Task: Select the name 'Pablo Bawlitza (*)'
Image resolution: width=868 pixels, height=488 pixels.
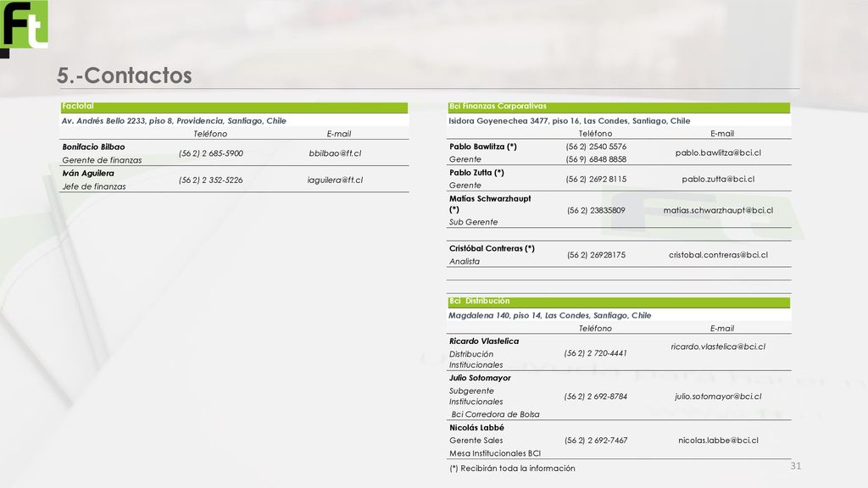Action: (x=483, y=147)
